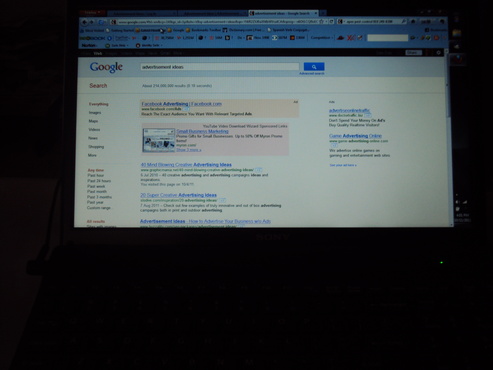Viewport: 493px width, 370px height.
Task: Click the URL address bar
Action: click(217, 22)
